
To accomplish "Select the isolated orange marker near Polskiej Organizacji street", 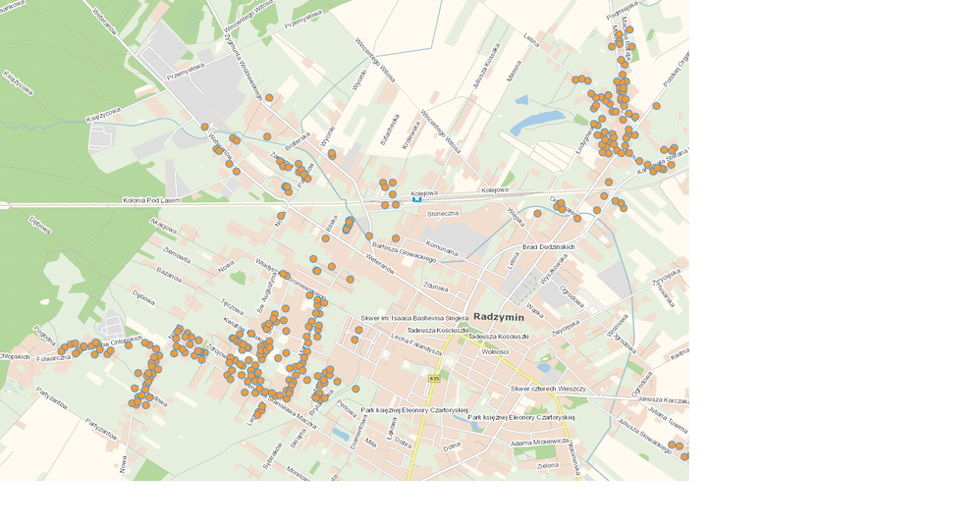I will [656, 106].
